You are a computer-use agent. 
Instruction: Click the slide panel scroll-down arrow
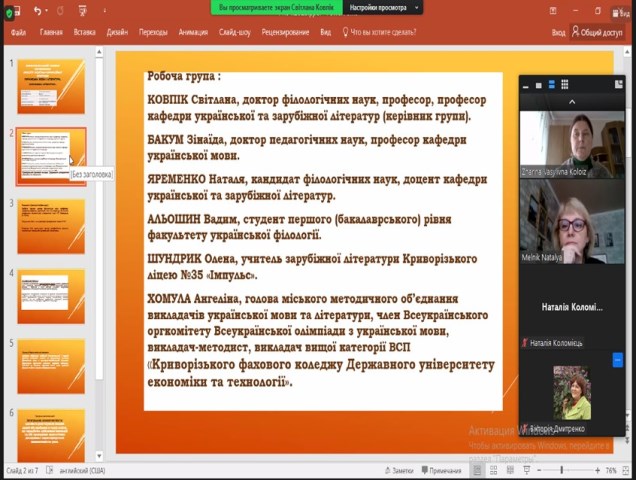99,456
